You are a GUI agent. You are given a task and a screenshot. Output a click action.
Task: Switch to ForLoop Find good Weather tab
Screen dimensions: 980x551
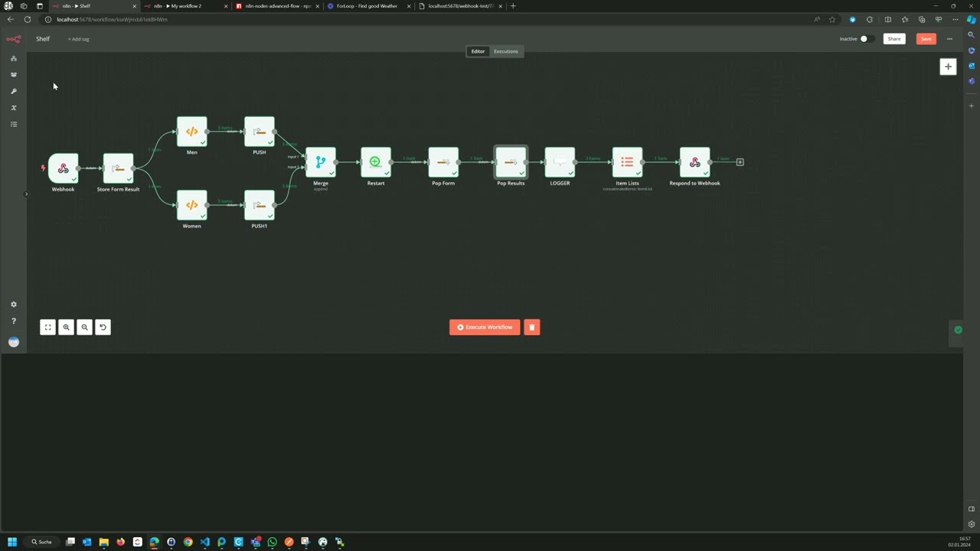click(x=368, y=6)
